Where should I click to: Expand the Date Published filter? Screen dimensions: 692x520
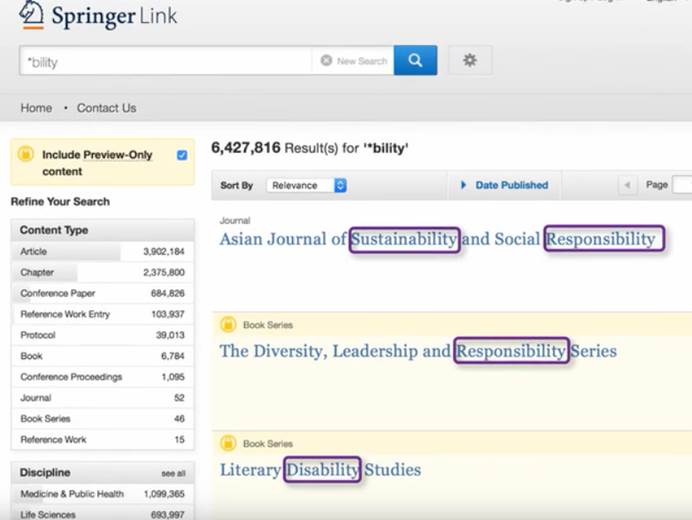click(504, 185)
